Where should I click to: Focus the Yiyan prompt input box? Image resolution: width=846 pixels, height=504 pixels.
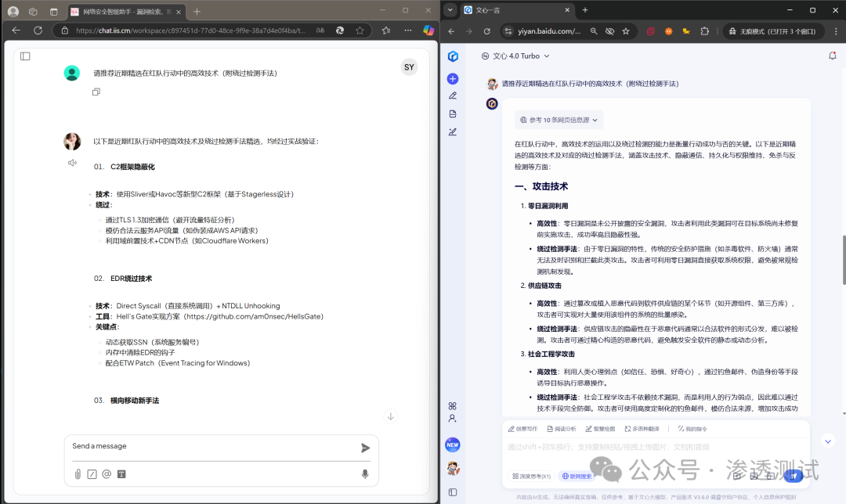tap(656, 448)
